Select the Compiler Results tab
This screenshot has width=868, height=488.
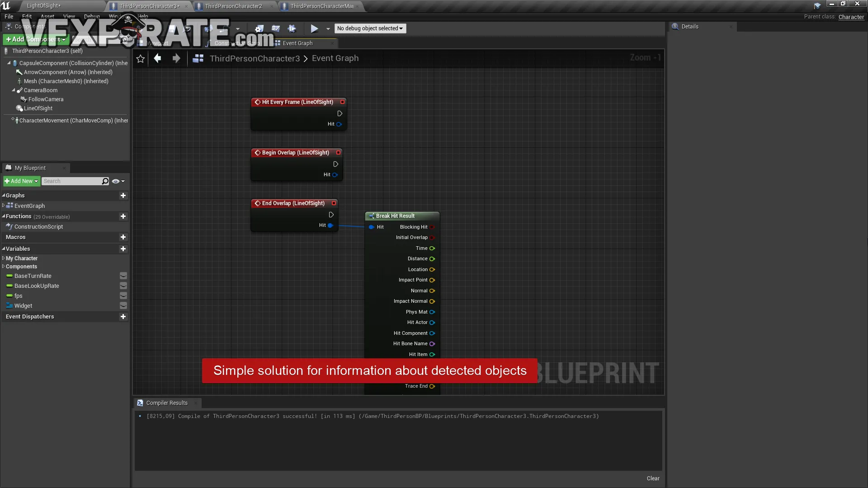[167, 403]
